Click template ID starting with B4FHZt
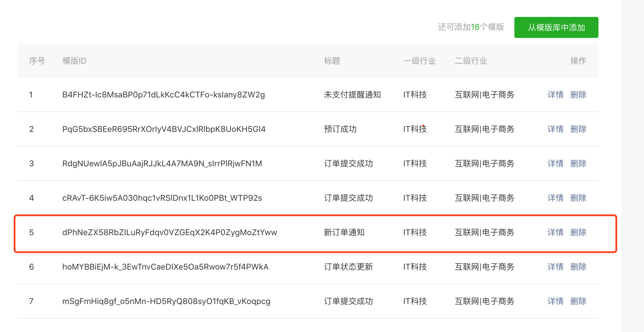This screenshot has width=644, height=332. [x=163, y=95]
